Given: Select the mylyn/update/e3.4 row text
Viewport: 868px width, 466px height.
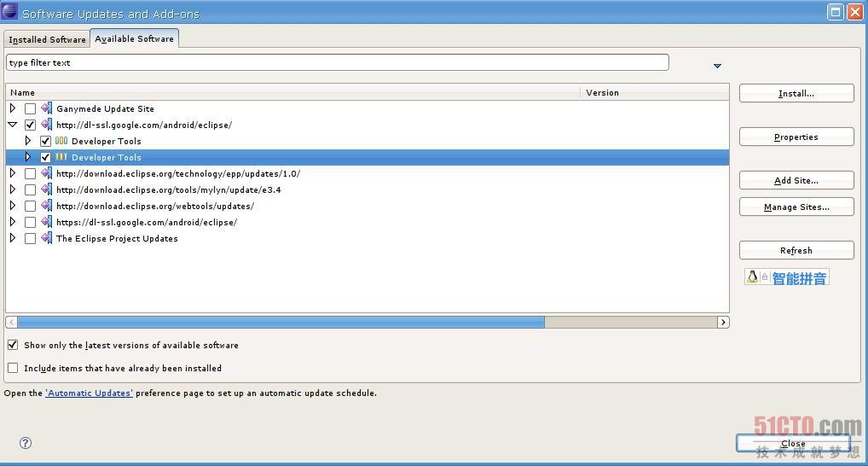Looking at the screenshot, I should [168, 189].
